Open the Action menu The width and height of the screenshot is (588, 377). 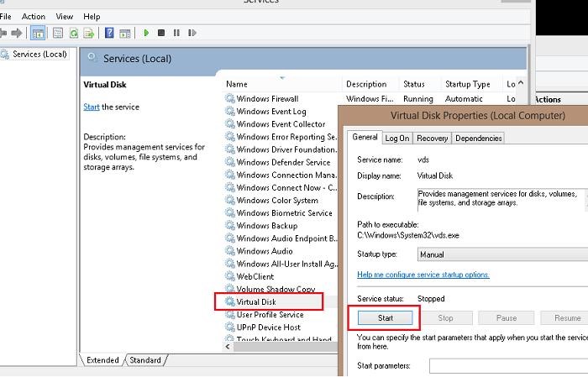pyautogui.click(x=34, y=16)
